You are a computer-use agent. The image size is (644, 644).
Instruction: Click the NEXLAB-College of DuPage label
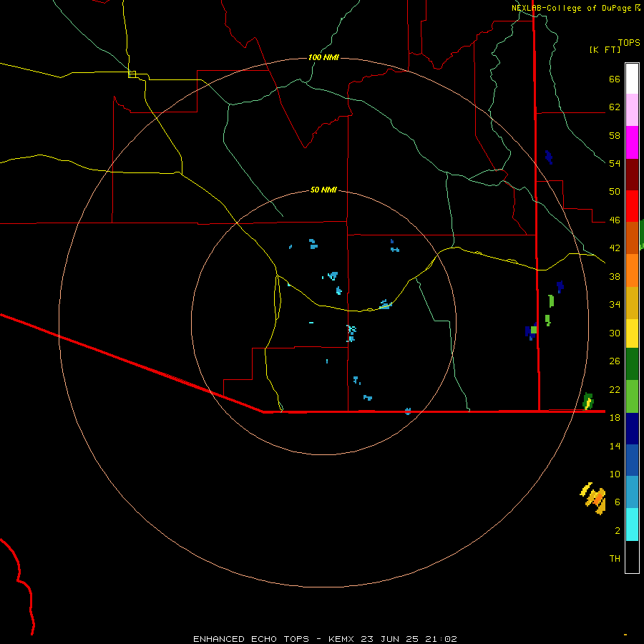pos(571,8)
